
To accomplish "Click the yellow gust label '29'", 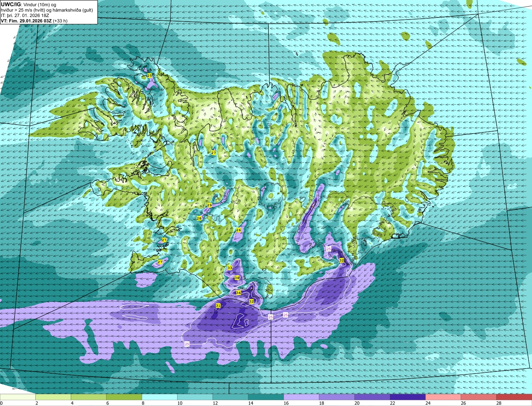I will [x=209, y=205].
